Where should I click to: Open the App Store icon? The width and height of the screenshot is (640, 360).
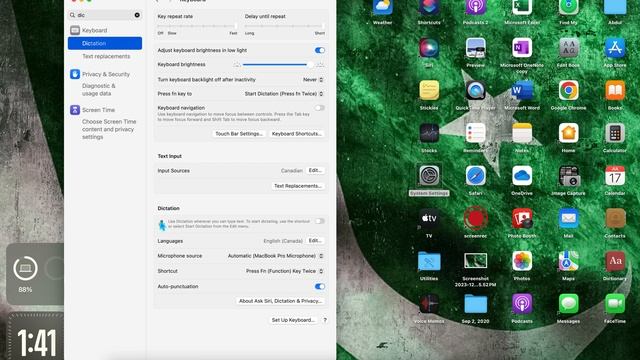[x=615, y=48]
